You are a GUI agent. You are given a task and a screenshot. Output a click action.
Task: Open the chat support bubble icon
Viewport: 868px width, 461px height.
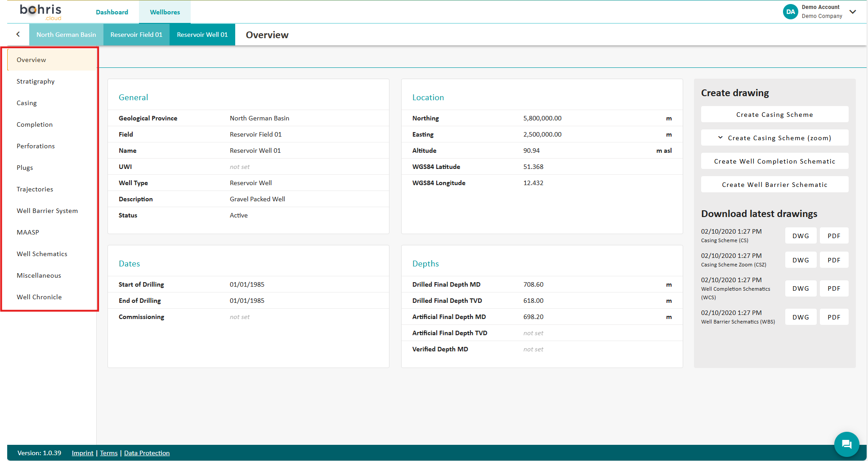846,444
